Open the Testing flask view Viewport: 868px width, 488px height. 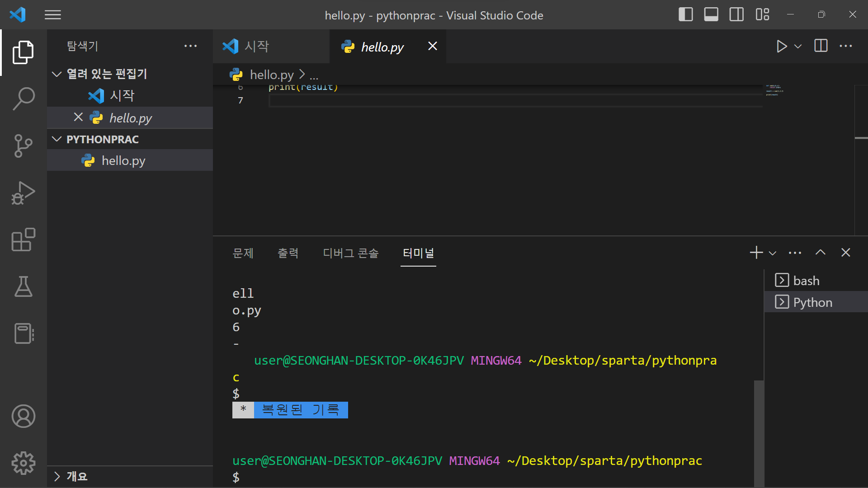[24, 287]
